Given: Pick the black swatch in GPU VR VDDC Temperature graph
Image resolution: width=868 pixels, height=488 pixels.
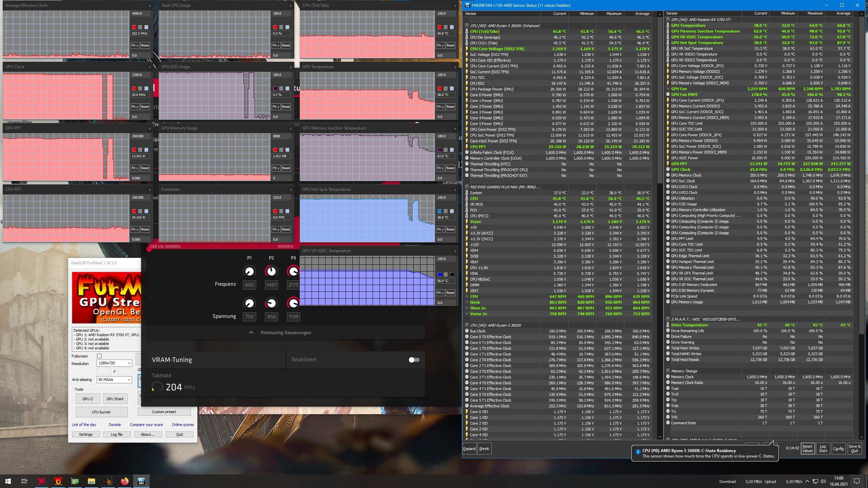Looking at the screenshot, I should click(452, 274).
